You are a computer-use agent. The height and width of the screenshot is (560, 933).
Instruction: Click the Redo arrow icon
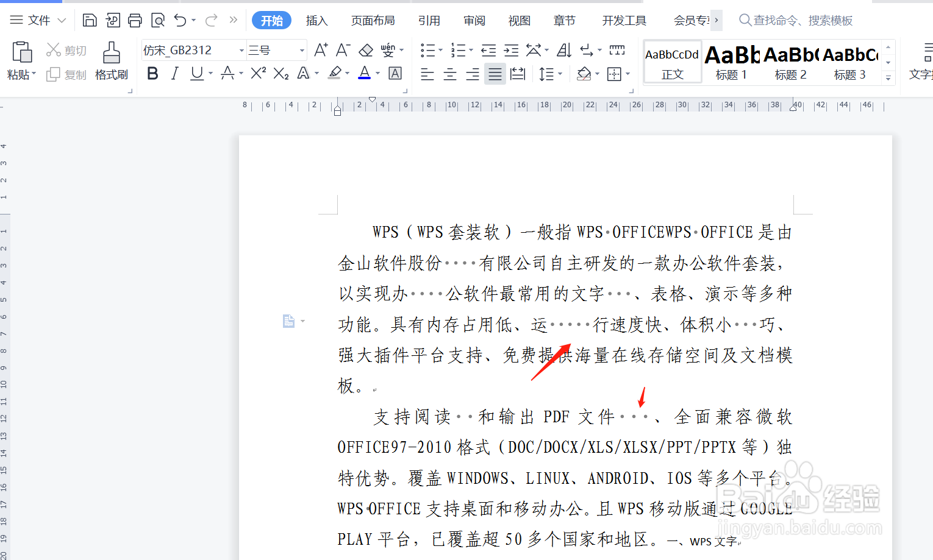(x=211, y=20)
